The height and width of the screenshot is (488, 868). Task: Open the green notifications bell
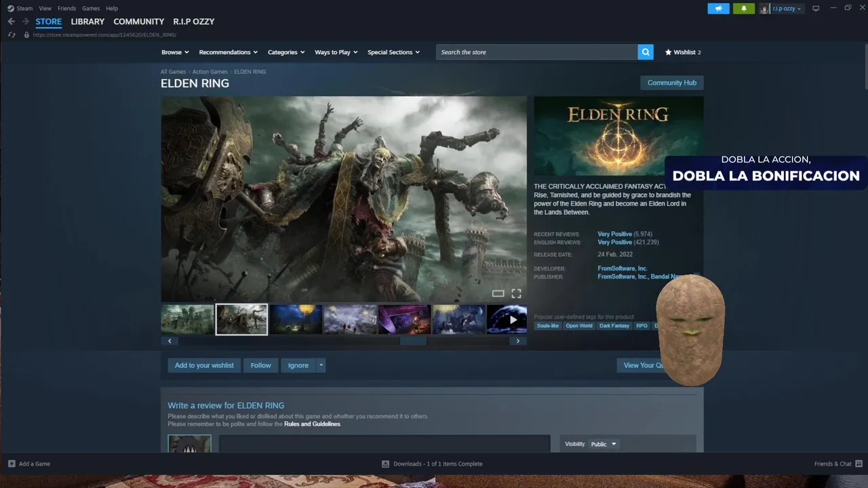pos(744,8)
